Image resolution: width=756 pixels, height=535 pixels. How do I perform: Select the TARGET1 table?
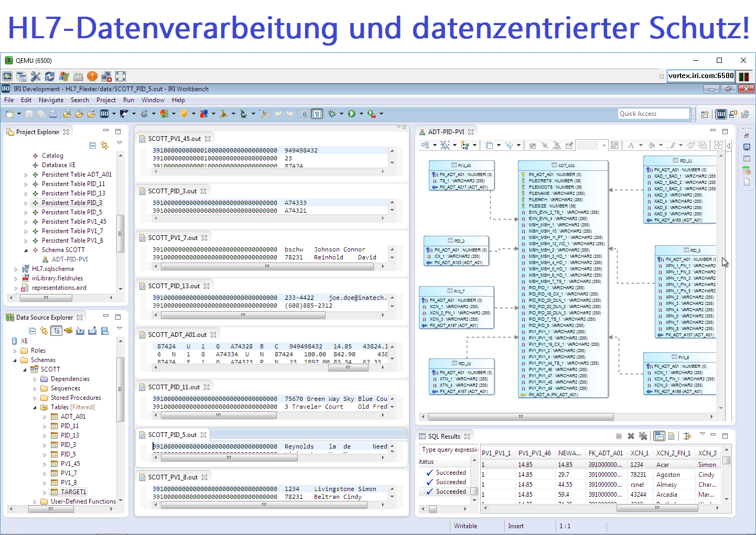[x=73, y=492]
